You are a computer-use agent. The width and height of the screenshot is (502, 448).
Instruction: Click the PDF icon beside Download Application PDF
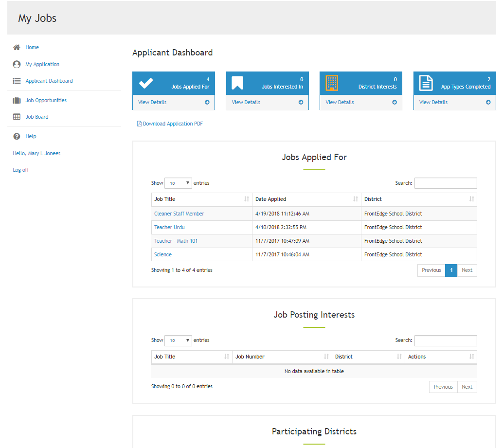pos(139,124)
